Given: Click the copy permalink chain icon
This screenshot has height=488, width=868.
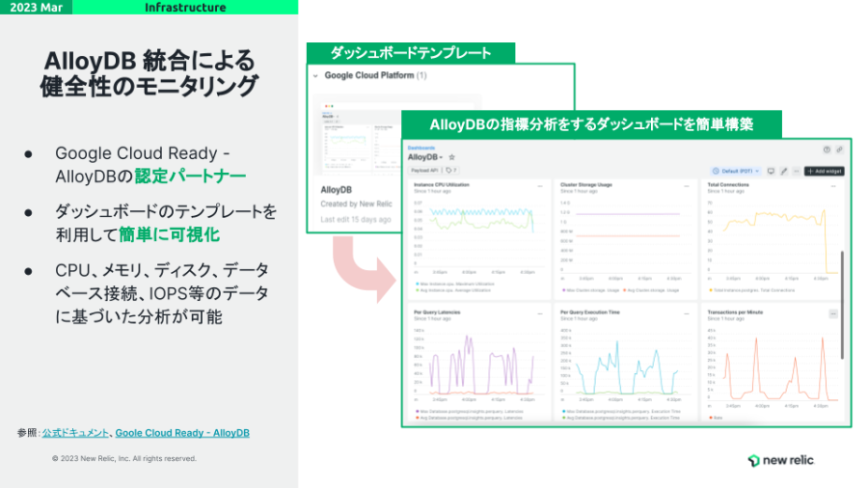Looking at the screenshot, I should pos(839,149).
